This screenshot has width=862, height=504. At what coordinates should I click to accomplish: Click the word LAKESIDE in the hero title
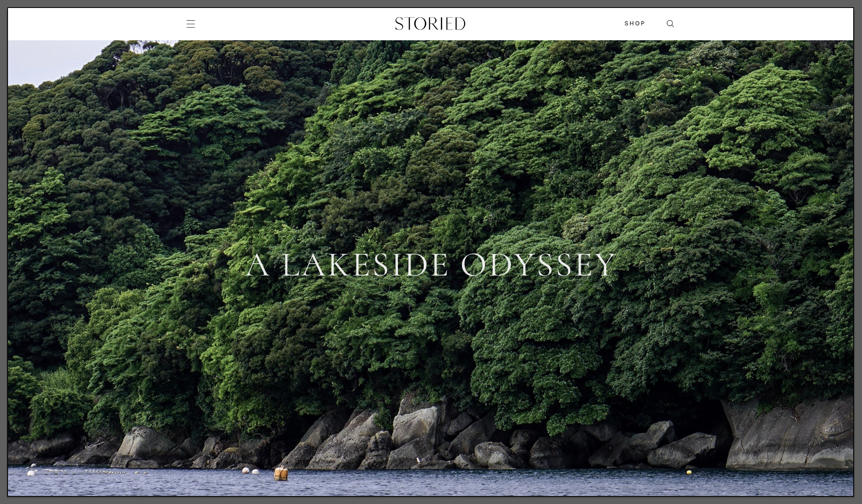click(365, 265)
